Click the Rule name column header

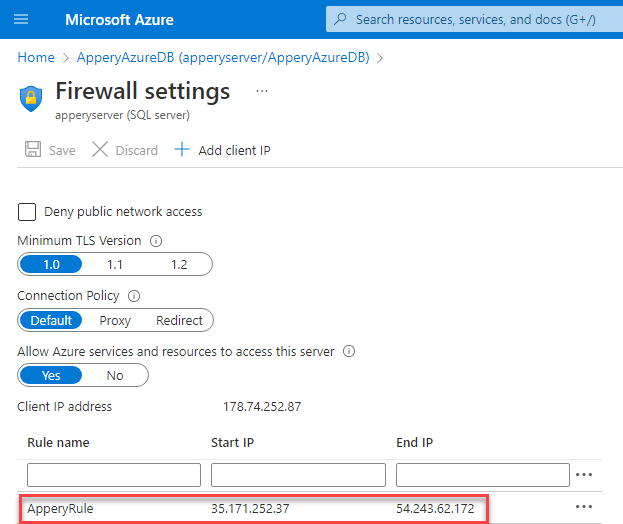tap(58, 443)
